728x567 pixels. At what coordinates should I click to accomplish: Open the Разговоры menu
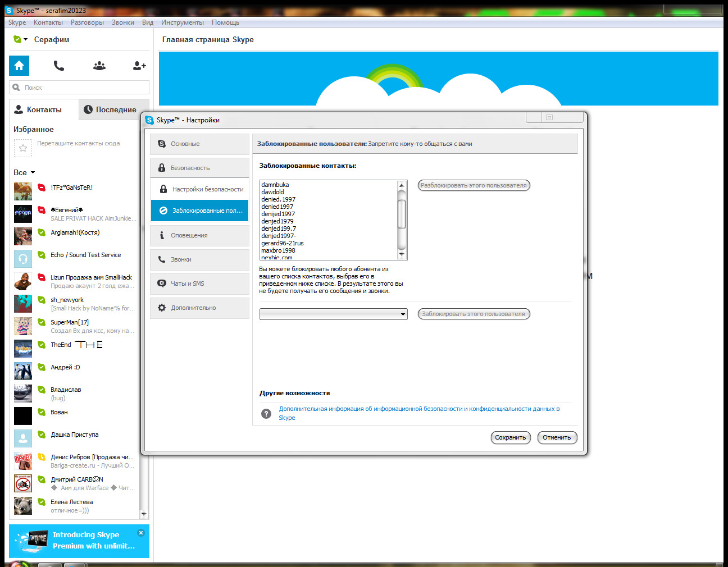click(x=87, y=22)
